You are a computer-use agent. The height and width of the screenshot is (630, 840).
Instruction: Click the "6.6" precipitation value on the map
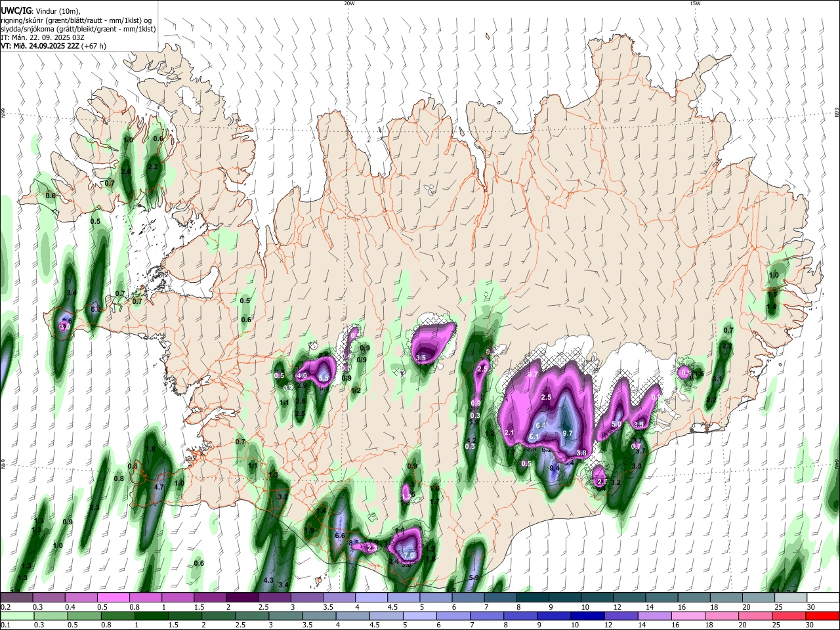[x=340, y=535]
